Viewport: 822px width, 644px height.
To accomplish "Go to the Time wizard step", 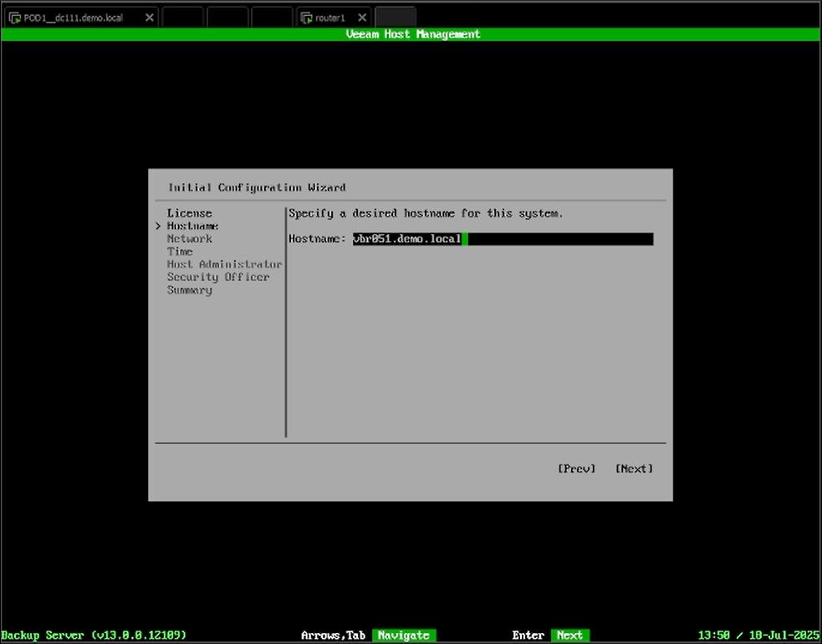I will click(180, 252).
